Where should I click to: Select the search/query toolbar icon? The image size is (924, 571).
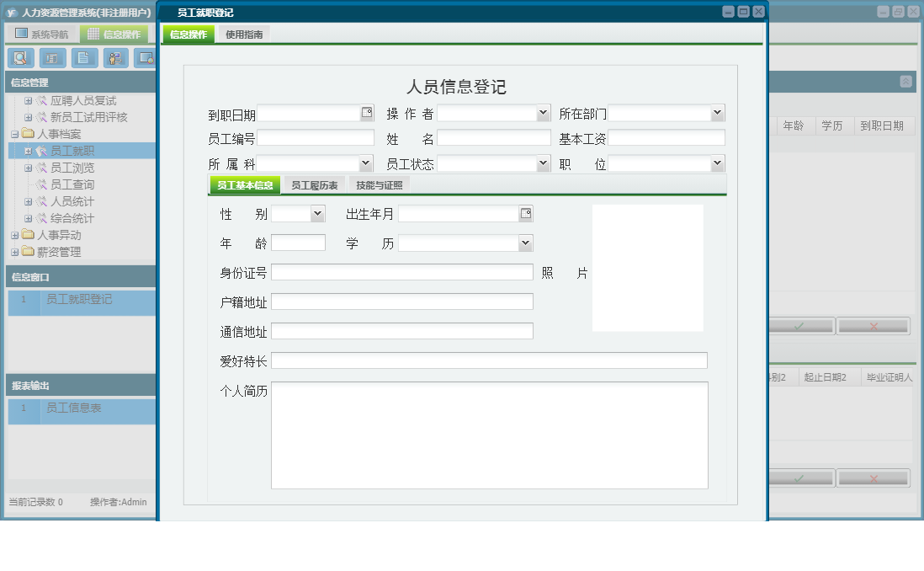[21, 58]
